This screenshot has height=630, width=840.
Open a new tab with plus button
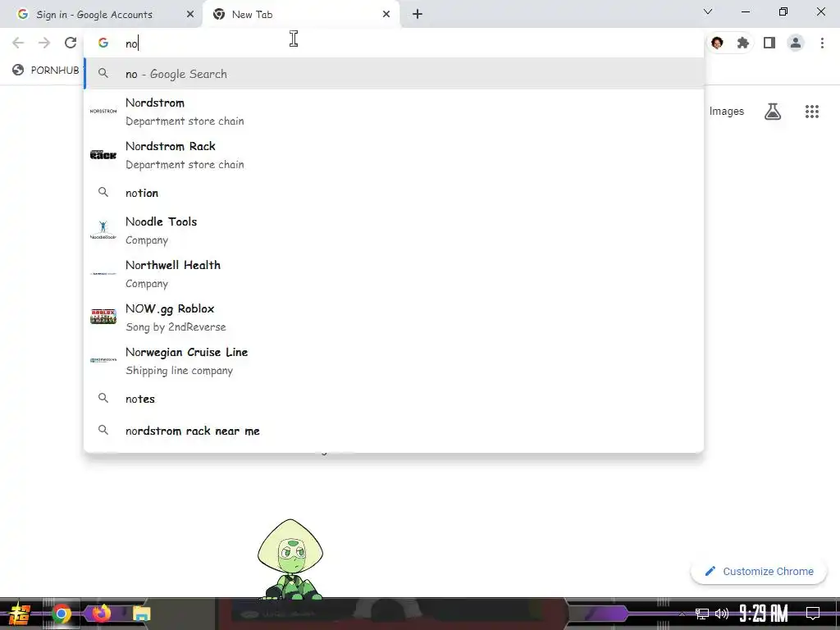tap(418, 15)
